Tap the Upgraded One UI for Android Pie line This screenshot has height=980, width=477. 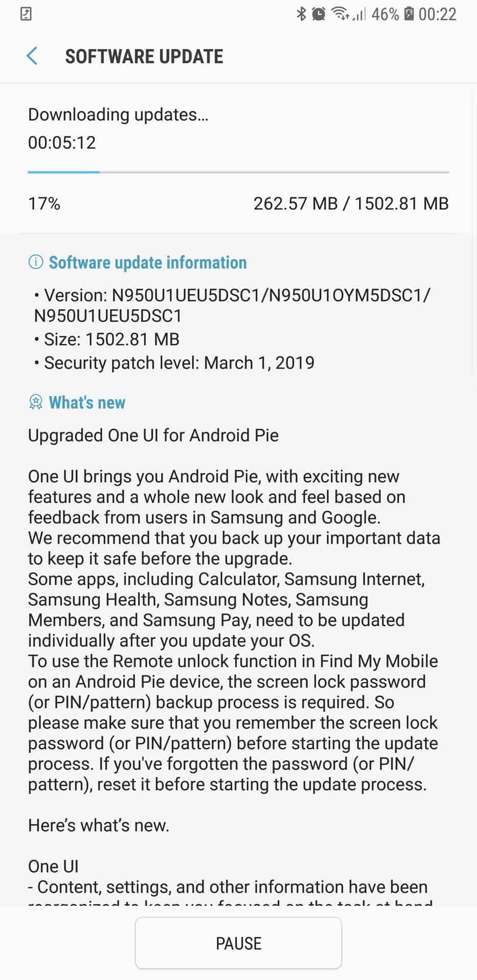click(153, 435)
